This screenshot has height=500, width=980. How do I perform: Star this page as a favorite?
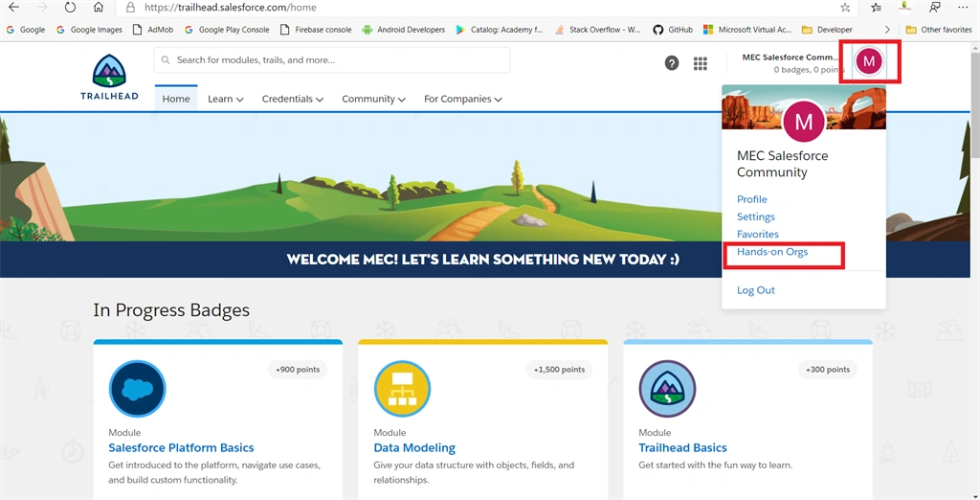point(845,8)
